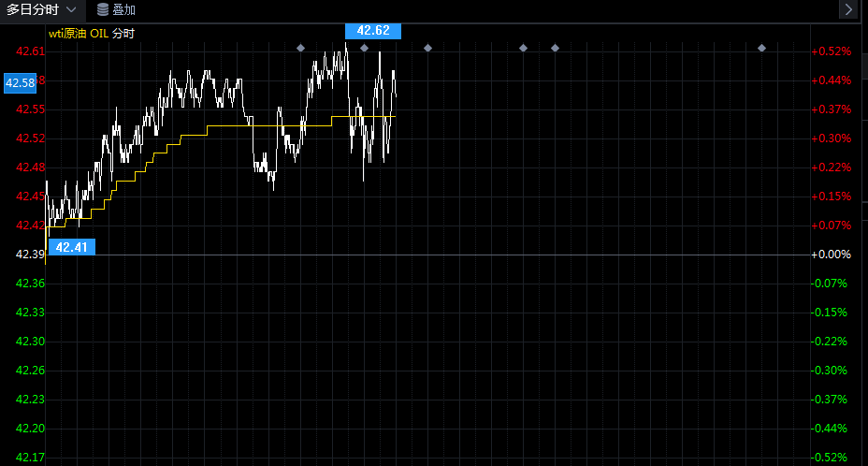The width and height of the screenshot is (868, 466).
Task: Click the 42.26 price axis label
Action: coord(31,371)
